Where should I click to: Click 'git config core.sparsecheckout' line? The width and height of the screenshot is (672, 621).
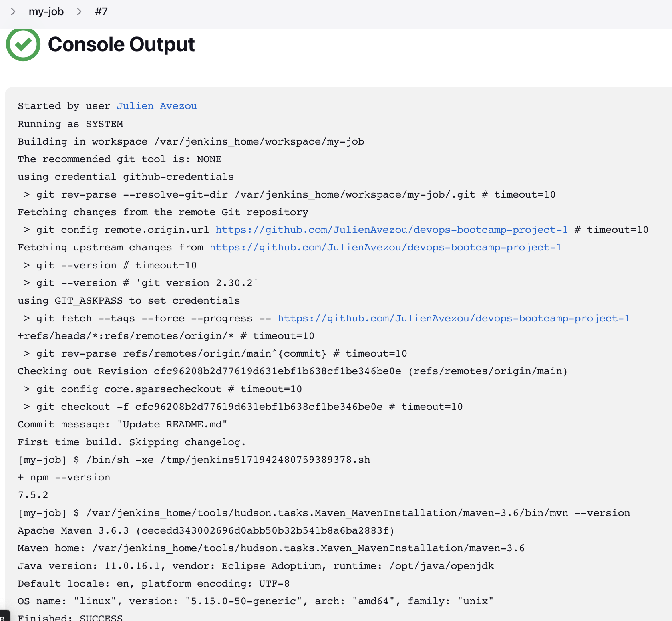[x=163, y=389]
